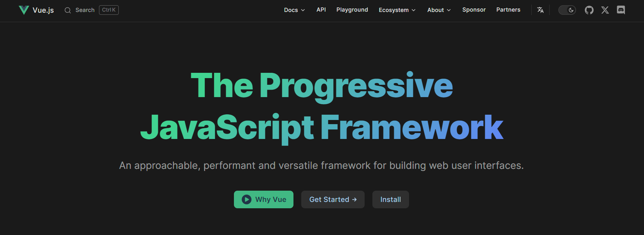Click the Vue logo icon

tap(24, 10)
